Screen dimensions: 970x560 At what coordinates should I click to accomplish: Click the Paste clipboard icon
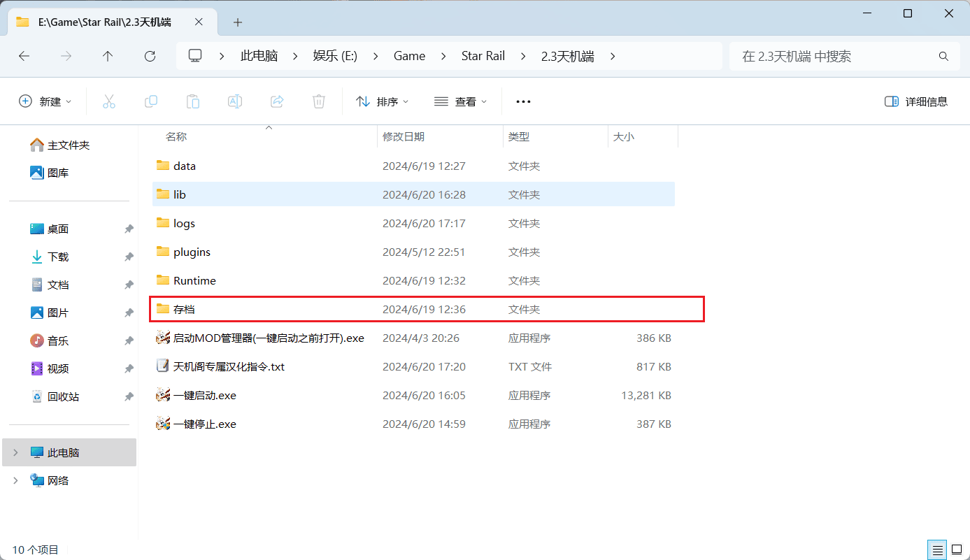coord(193,101)
